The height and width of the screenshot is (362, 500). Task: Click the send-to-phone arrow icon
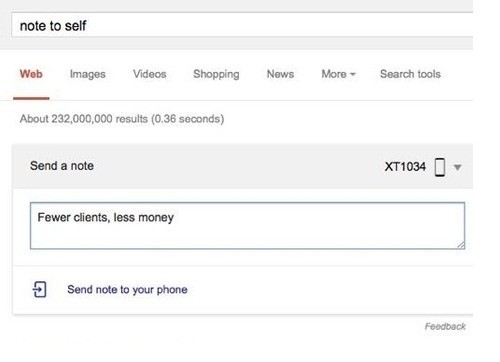point(39,289)
